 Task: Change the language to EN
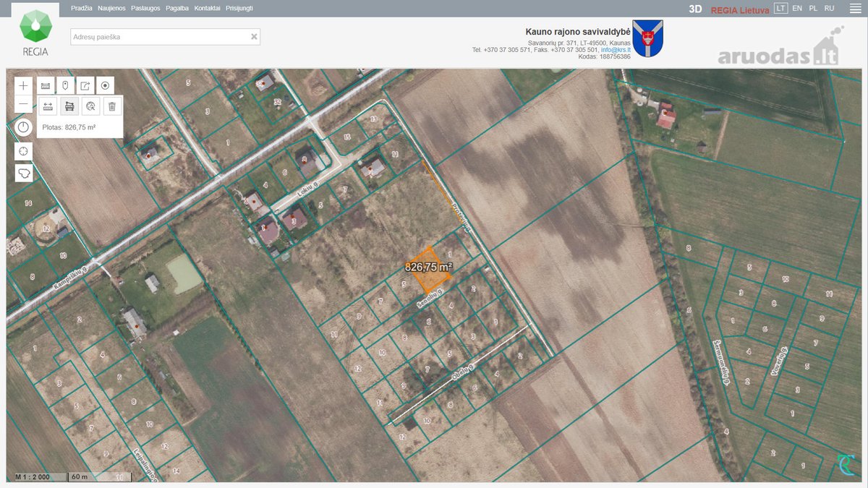[x=797, y=8]
